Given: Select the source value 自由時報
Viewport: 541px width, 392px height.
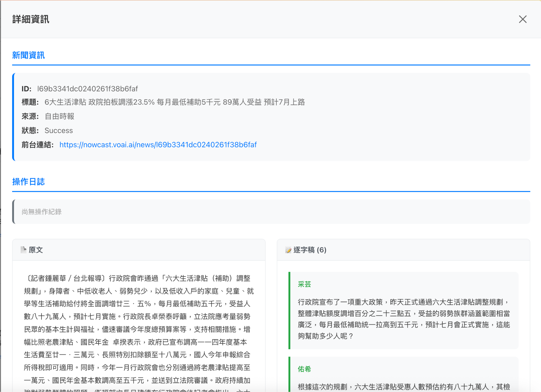Looking at the screenshot, I should [x=59, y=116].
